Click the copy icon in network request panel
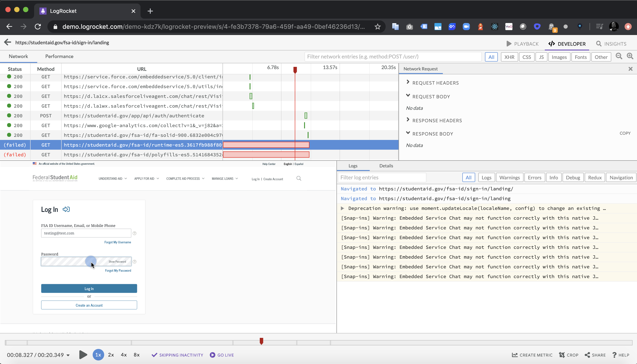 coord(625,133)
